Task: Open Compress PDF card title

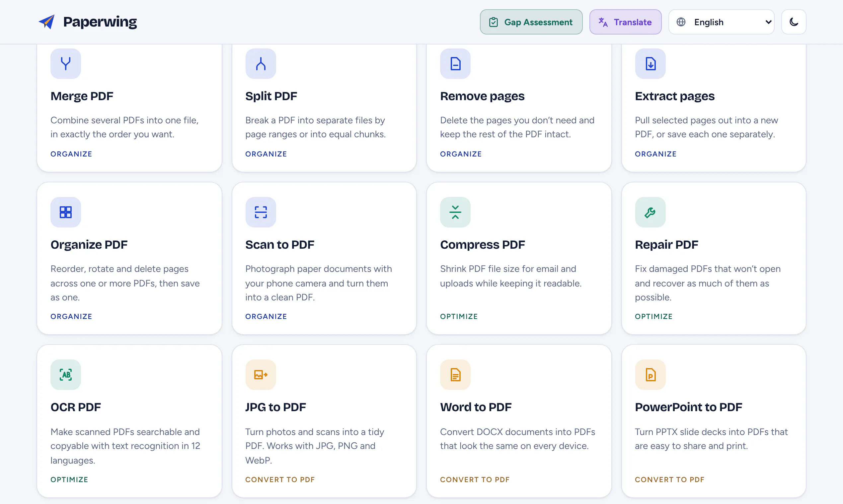Action: click(482, 244)
